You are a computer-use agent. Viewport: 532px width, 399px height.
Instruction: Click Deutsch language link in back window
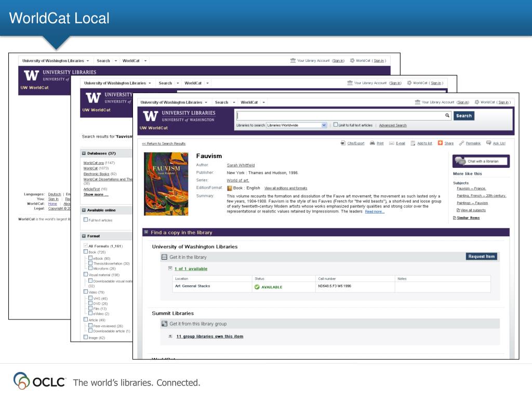coord(55,194)
